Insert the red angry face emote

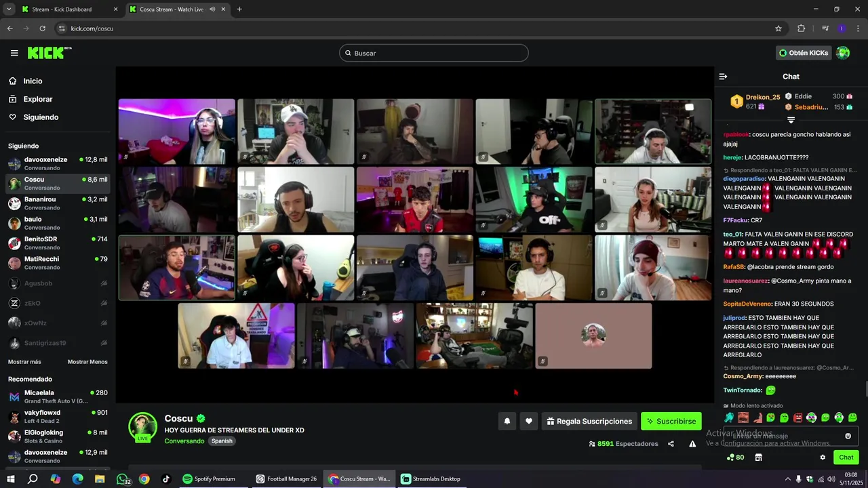point(797,418)
